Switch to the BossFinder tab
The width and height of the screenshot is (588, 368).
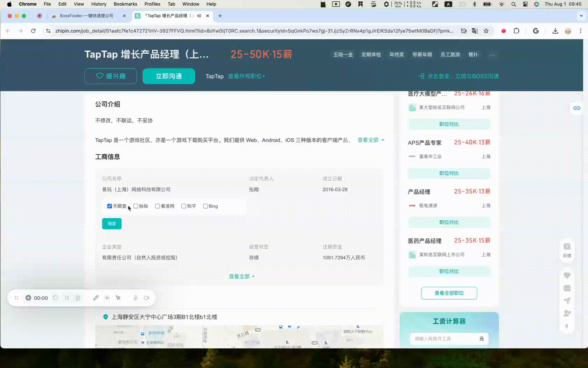87,16
